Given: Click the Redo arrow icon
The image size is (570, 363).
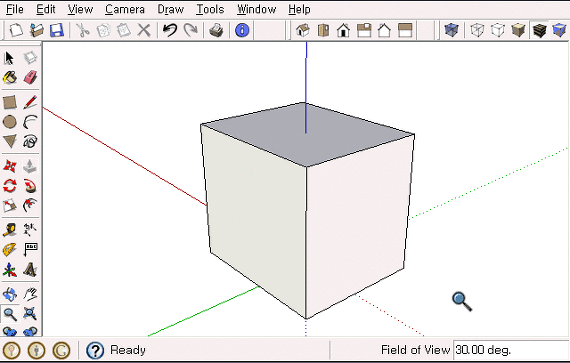Looking at the screenshot, I should (190, 30).
